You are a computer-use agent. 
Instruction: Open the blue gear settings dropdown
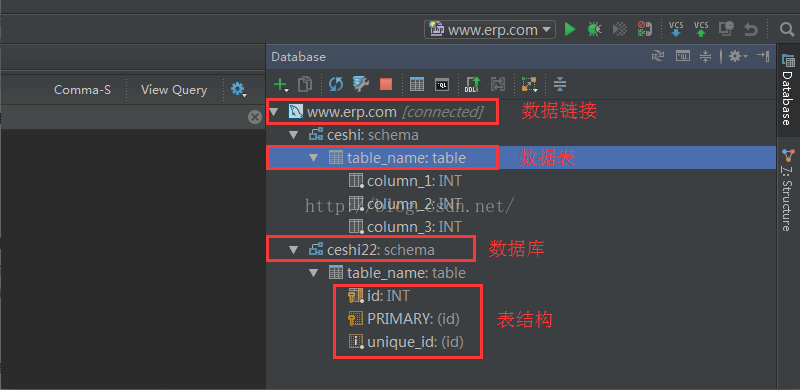pyautogui.click(x=238, y=90)
